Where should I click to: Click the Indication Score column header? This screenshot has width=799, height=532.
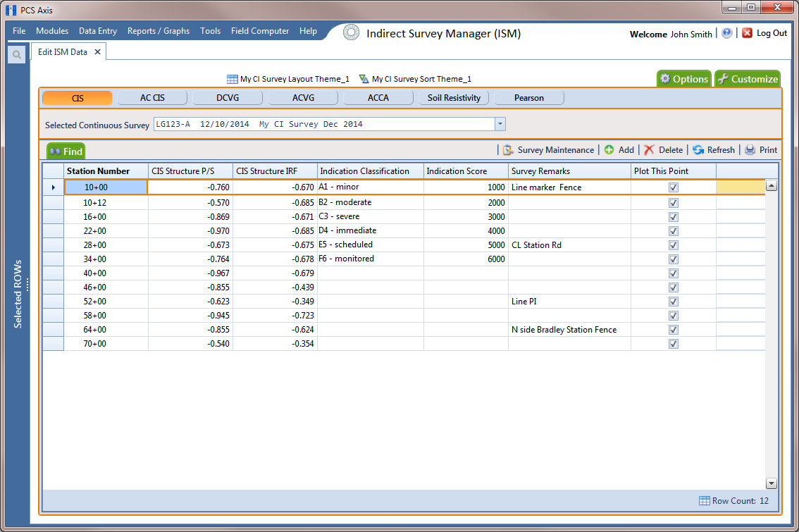(466, 171)
